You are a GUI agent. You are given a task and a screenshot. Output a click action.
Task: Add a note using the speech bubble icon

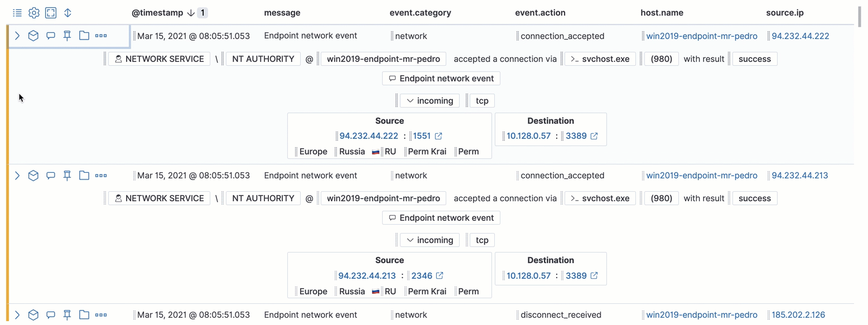point(50,35)
